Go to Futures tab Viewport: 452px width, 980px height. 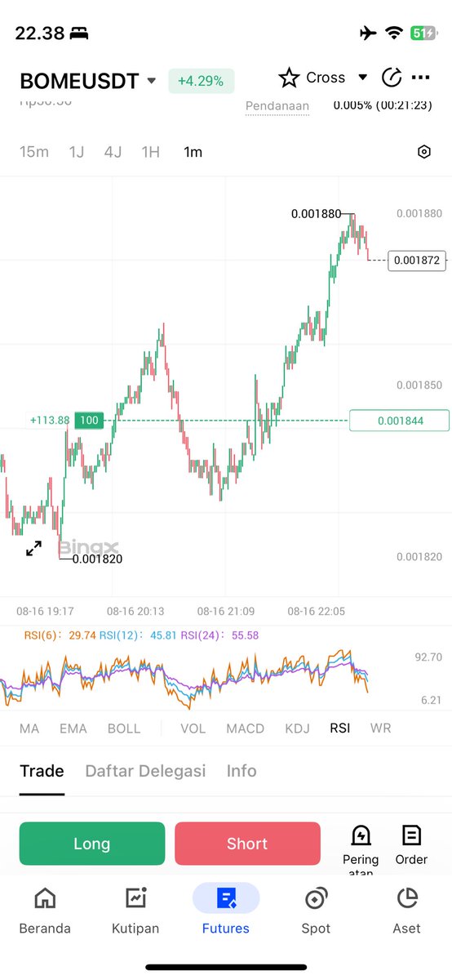pyautogui.click(x=226, y=911)
